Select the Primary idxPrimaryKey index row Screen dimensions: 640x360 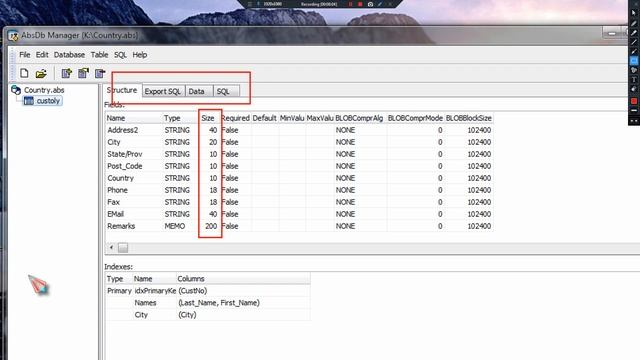(208, 291)
